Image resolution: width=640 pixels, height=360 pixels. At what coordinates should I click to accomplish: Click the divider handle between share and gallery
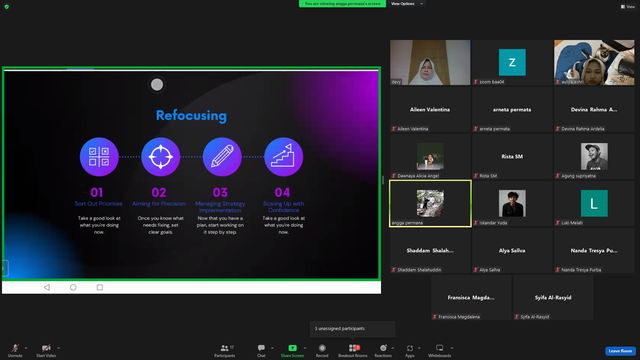coord(383,180)
